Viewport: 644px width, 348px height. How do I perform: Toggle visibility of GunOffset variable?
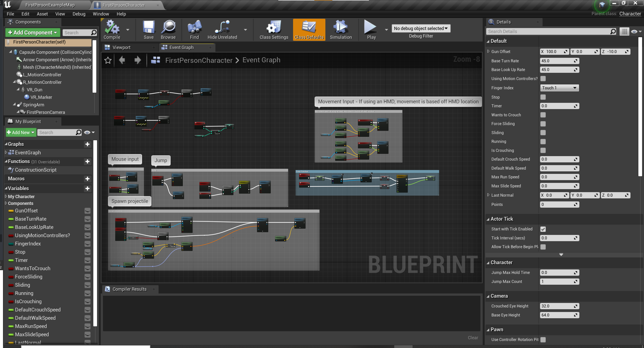click(x=87, y=211)
